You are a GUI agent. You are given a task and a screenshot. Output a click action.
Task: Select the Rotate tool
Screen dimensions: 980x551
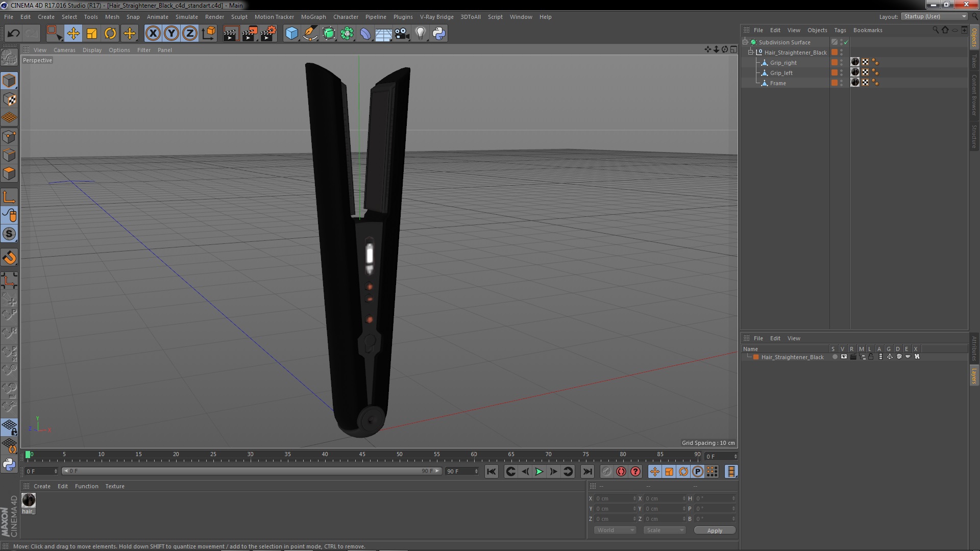point(110,34)
